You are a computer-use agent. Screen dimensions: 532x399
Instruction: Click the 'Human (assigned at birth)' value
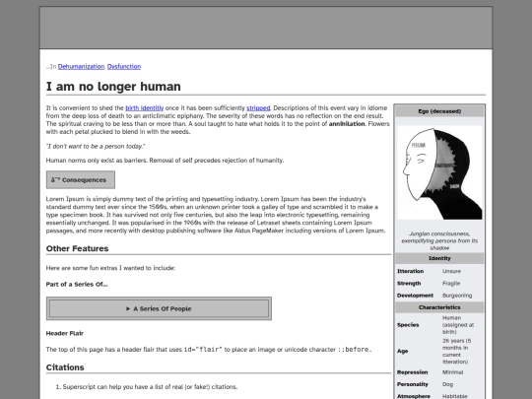(458, 325)
